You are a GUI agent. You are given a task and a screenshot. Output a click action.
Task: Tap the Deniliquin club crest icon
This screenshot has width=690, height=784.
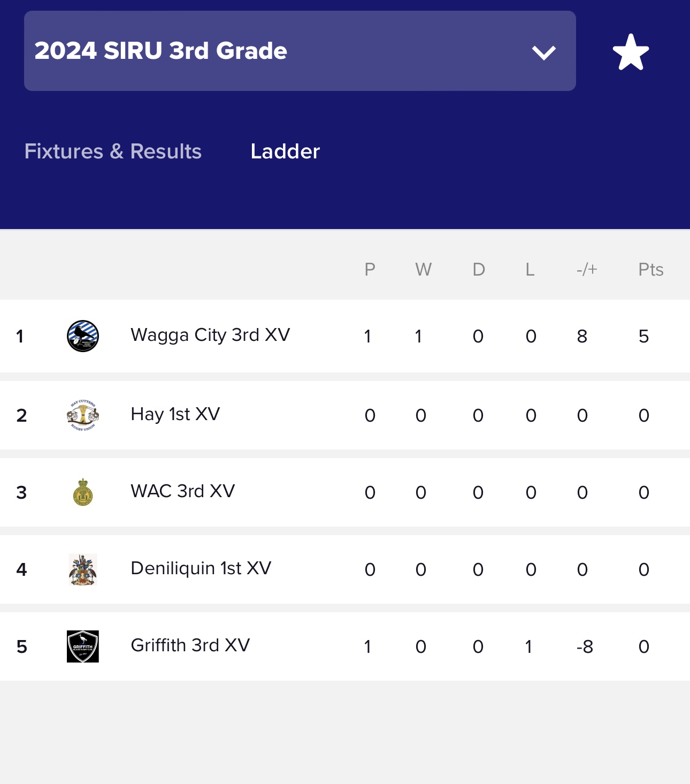tap(83, 569)
